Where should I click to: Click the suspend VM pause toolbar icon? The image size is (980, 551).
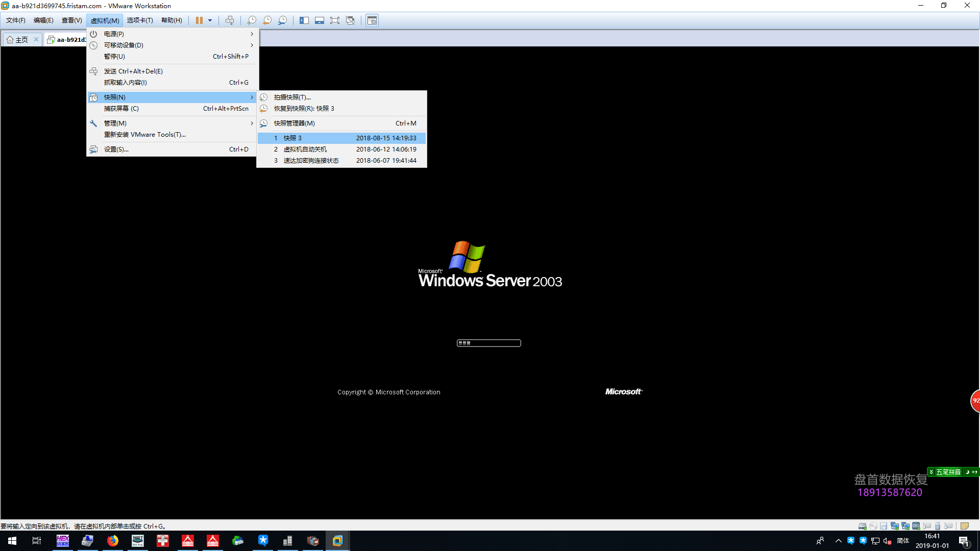(199, 20)
